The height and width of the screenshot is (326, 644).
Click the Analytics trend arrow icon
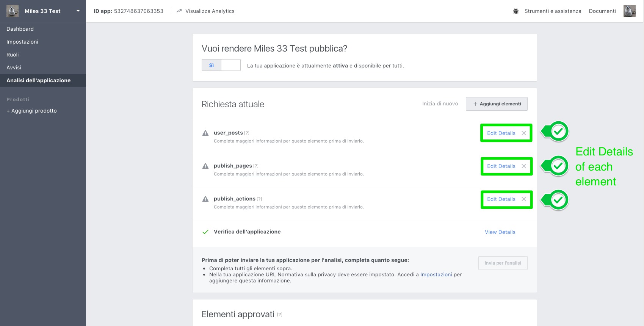click(179, 11)
